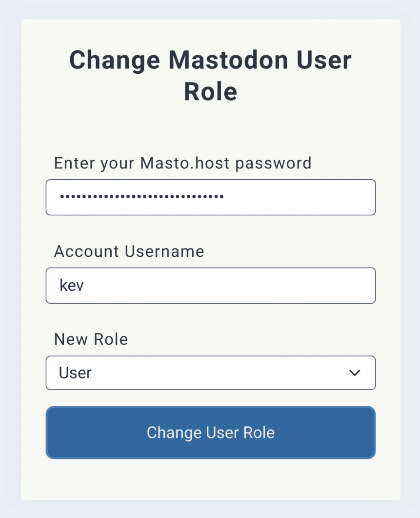Click the masked password dots

(x=141, y=197)
